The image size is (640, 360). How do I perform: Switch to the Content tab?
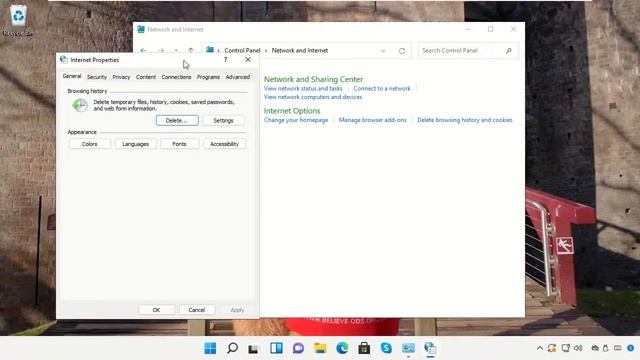[x=146, y=77]
